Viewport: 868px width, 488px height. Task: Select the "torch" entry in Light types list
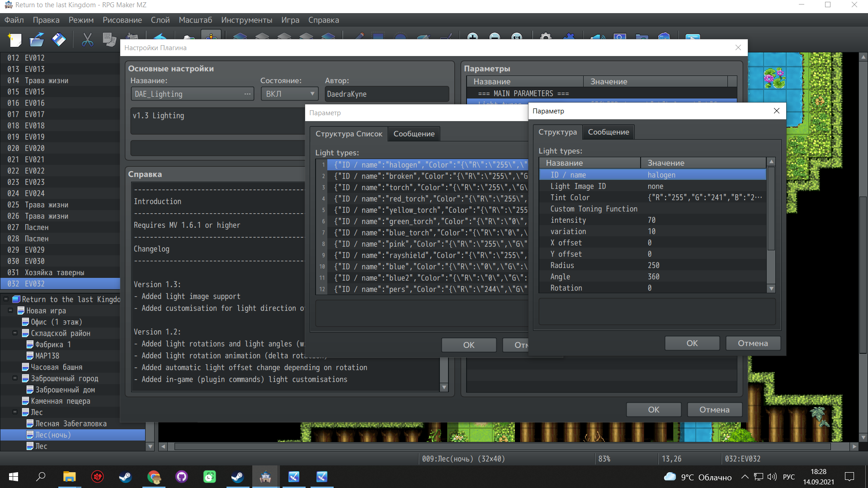click(428, 188)
